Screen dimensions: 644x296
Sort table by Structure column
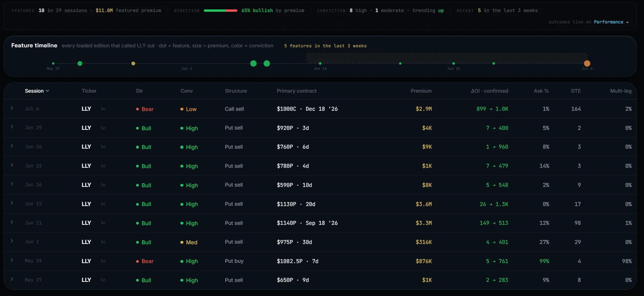(x=236, y=91)
